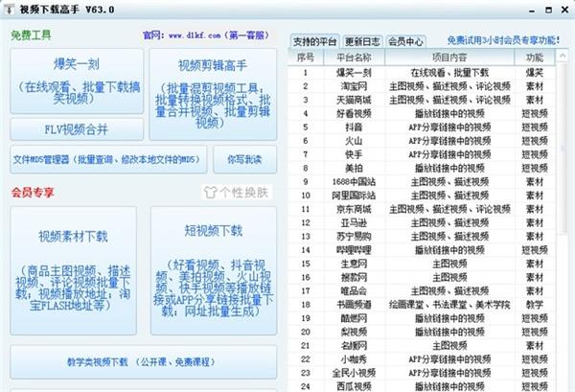Close the 视频下载高手 window
The image size is (575, 392).
click(x=565, y=10)
